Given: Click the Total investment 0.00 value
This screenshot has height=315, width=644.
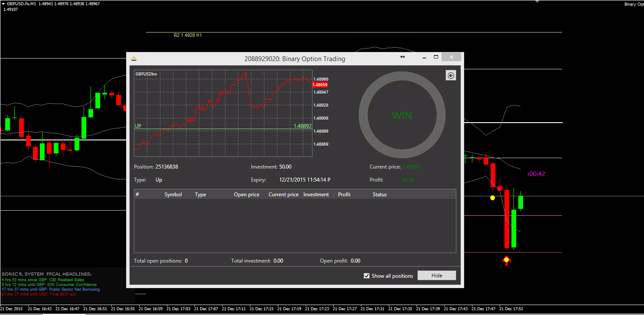Looking at the screenshot, I should [x=278, y=261].
